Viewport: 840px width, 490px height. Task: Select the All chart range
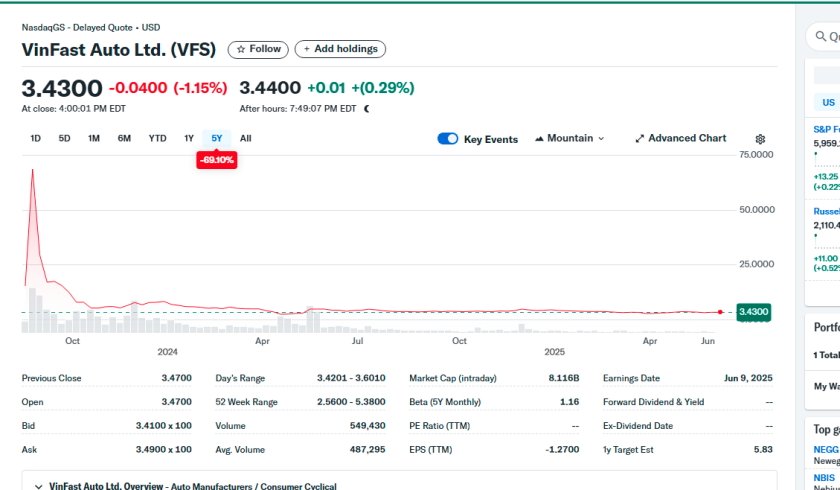(245, 139)
